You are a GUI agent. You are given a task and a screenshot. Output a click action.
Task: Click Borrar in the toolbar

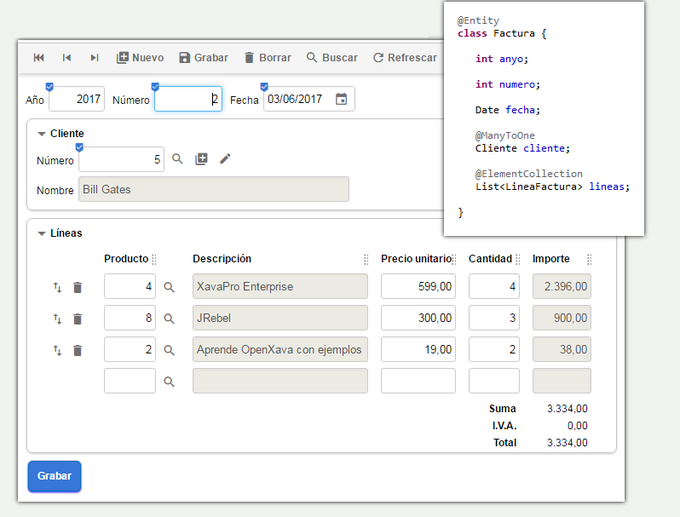pyautogui.click(x=268, y=58)
